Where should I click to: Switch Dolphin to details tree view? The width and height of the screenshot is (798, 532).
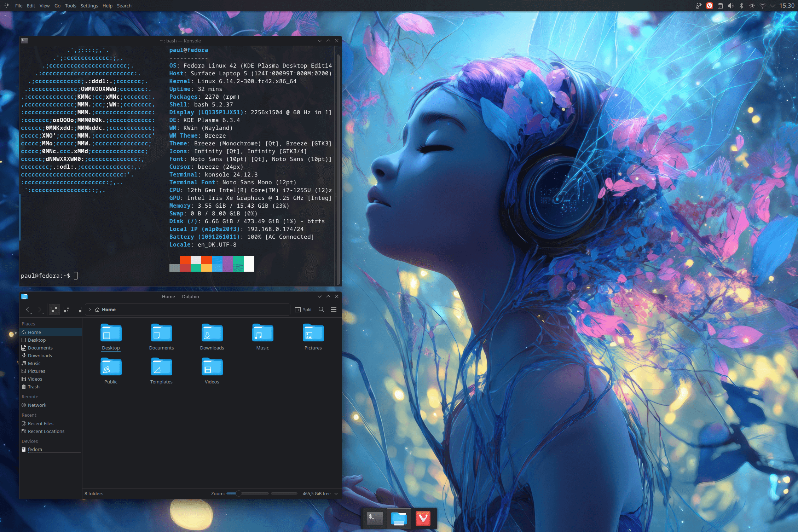[x=79, y=310]
